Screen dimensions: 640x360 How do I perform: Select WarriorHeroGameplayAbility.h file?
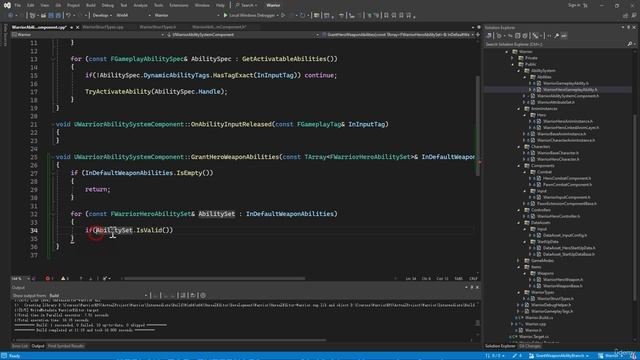pos(570,90)
